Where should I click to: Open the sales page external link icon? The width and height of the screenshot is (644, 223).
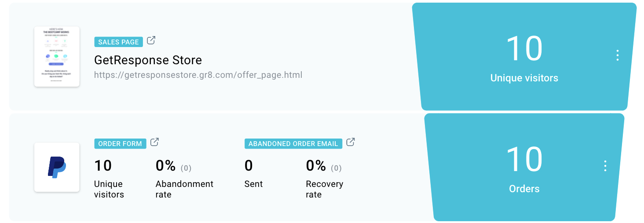[151, 40]
